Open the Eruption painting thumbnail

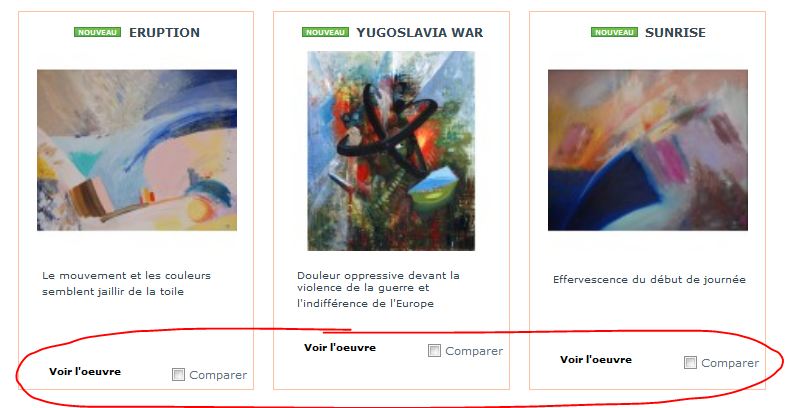click(x=137, y=150)
